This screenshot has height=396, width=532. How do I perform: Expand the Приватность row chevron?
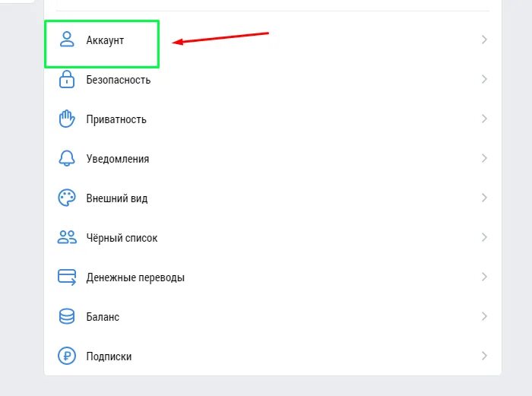[484, 119]
